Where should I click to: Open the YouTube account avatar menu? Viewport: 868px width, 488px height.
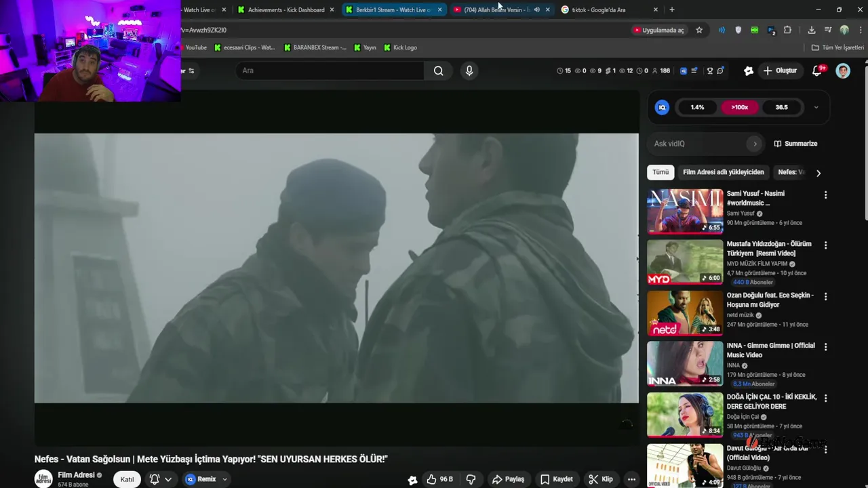843,70
